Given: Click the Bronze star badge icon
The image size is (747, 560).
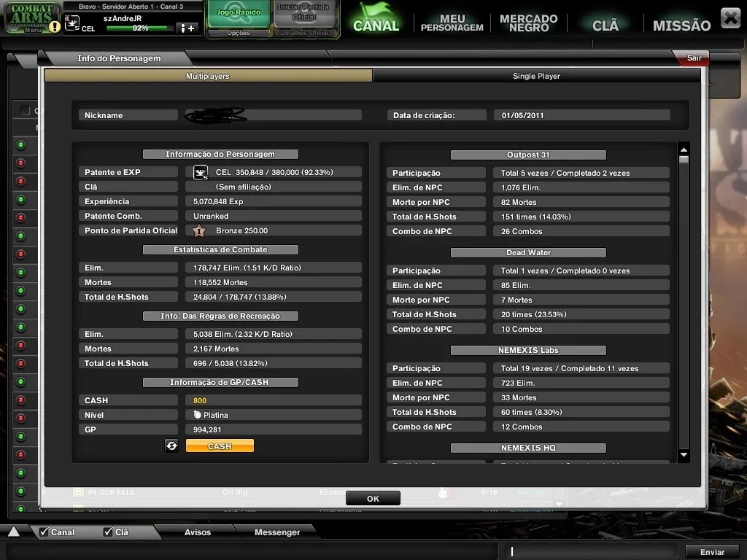Looking at the screenshot, I should point(199,231).
